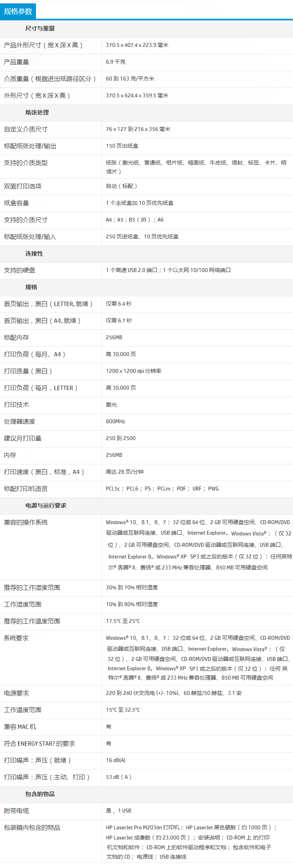Click the 连接性 section header
Viewport: 293px width, 868px height.
(34, 254)
